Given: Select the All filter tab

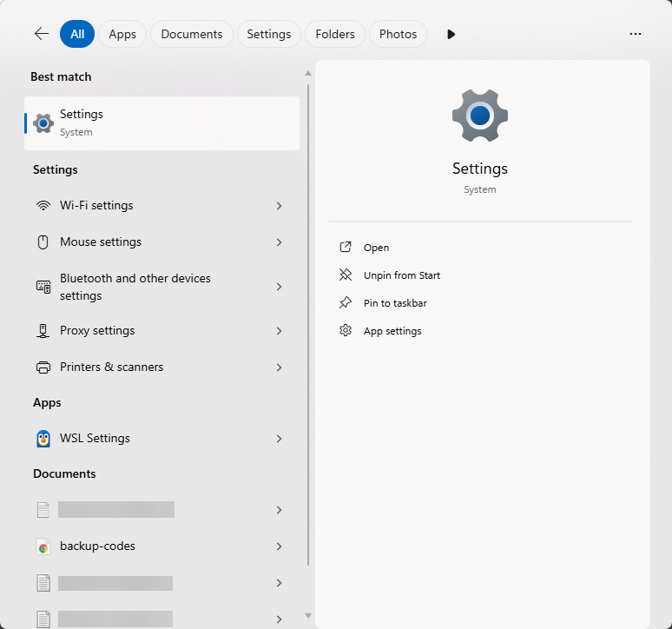Looking at the screenshot, I should tap(77, 34).
